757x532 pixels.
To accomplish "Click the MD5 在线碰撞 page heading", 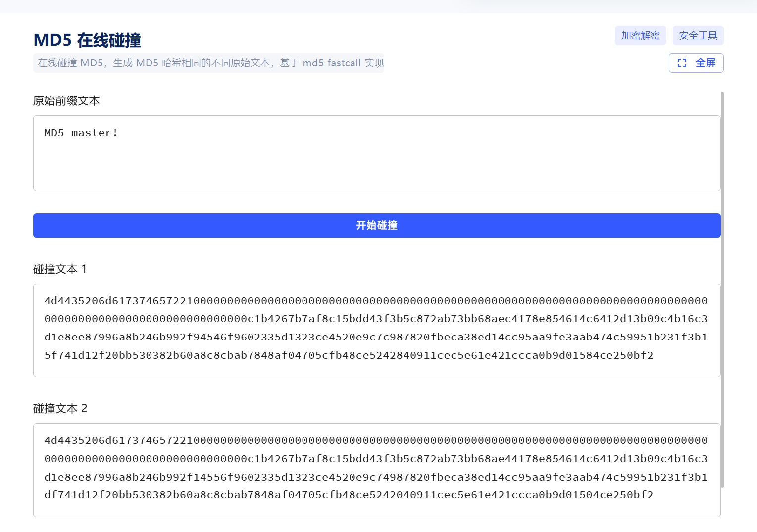I will pos(87,40).
